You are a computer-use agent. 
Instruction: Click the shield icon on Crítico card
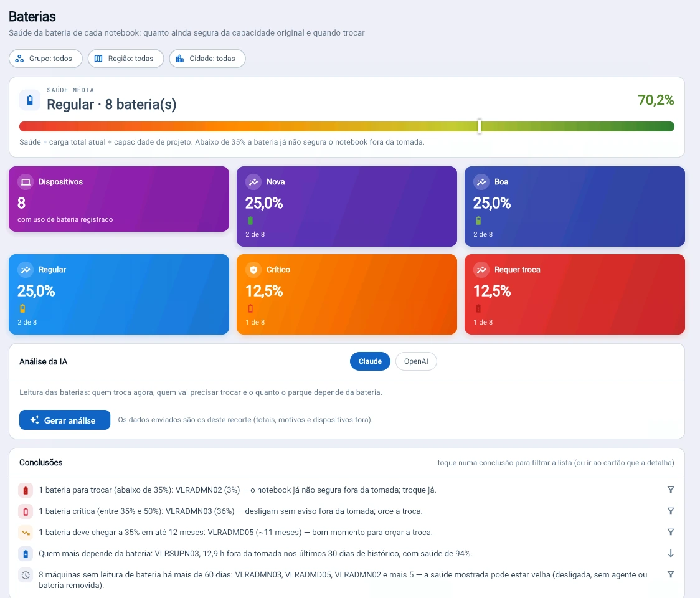(253, 269)
